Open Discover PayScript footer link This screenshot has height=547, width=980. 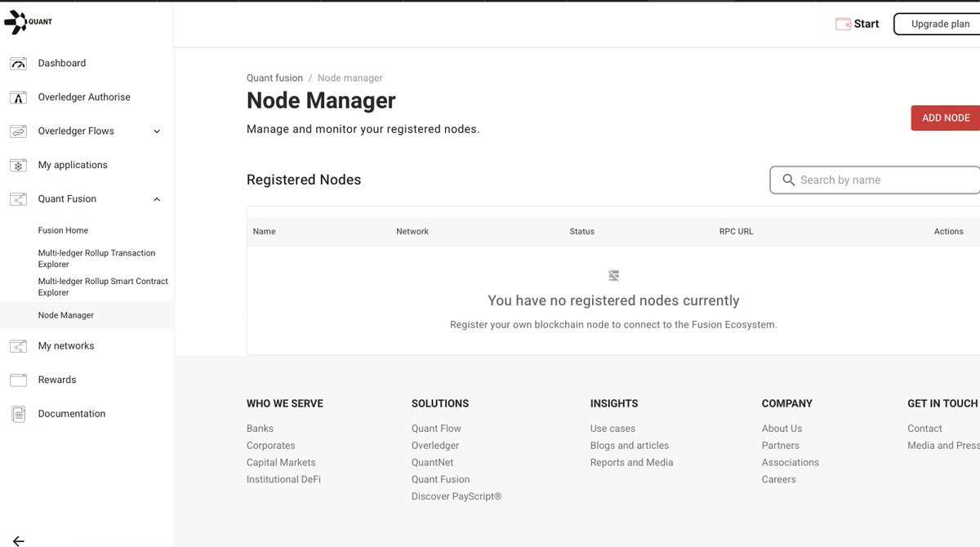(457, 497)
